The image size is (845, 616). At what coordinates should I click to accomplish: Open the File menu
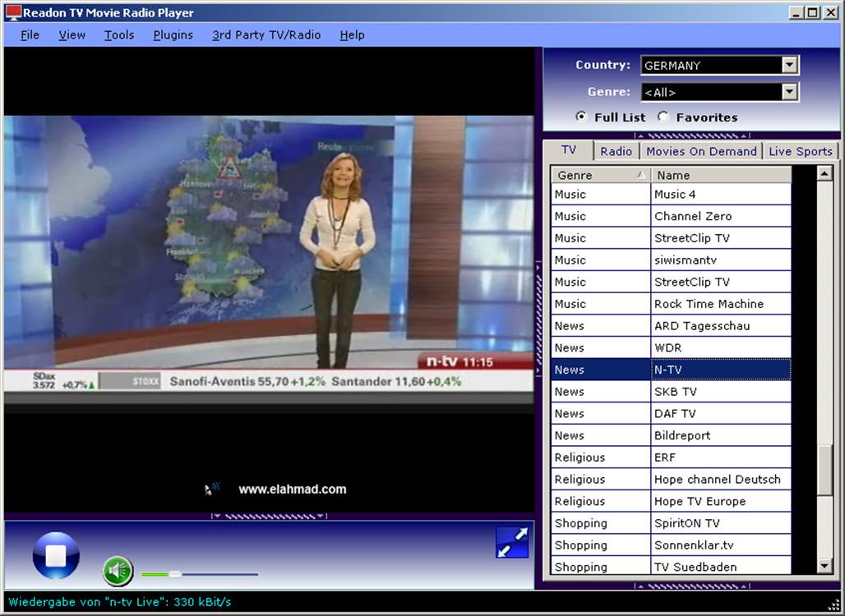click(x=30, y=35)
